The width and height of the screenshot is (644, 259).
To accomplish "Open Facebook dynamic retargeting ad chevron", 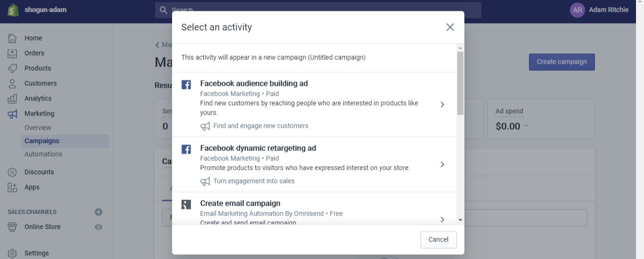I will coord(442,165).
